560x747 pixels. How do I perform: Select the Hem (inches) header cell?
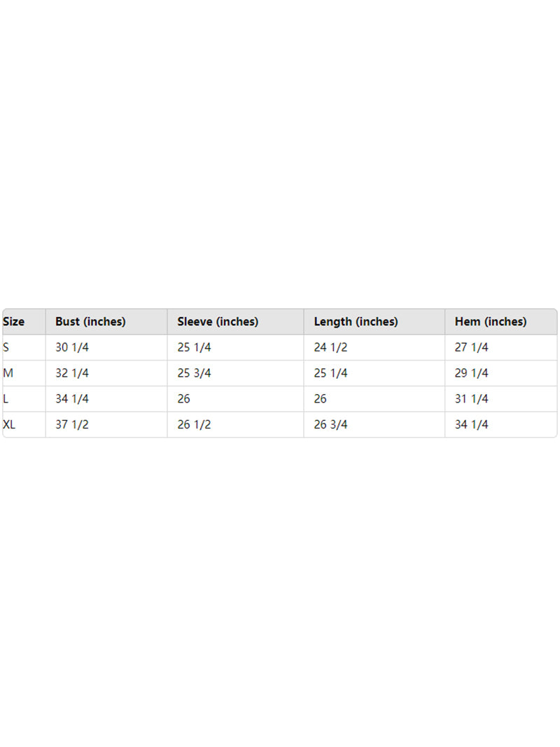(491, 322)
